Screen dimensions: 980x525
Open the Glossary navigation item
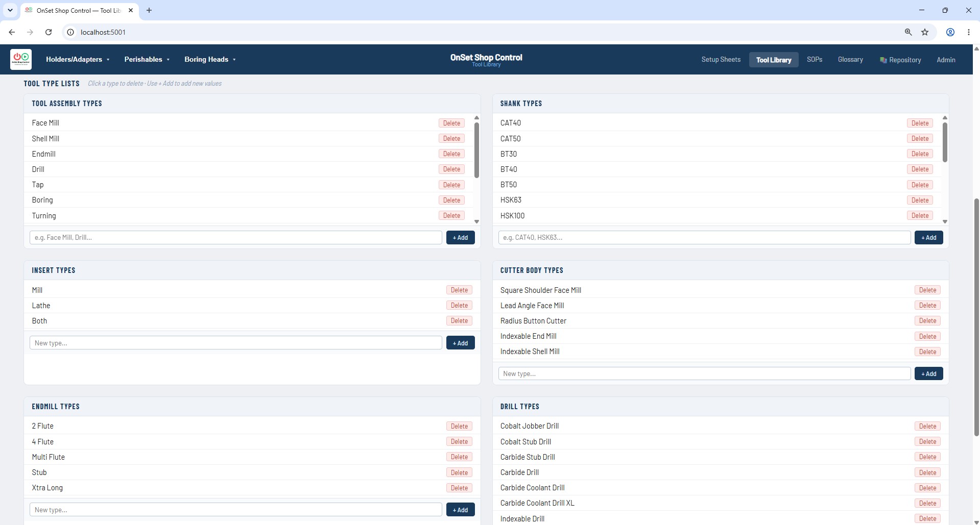click(x=850, y=60)
